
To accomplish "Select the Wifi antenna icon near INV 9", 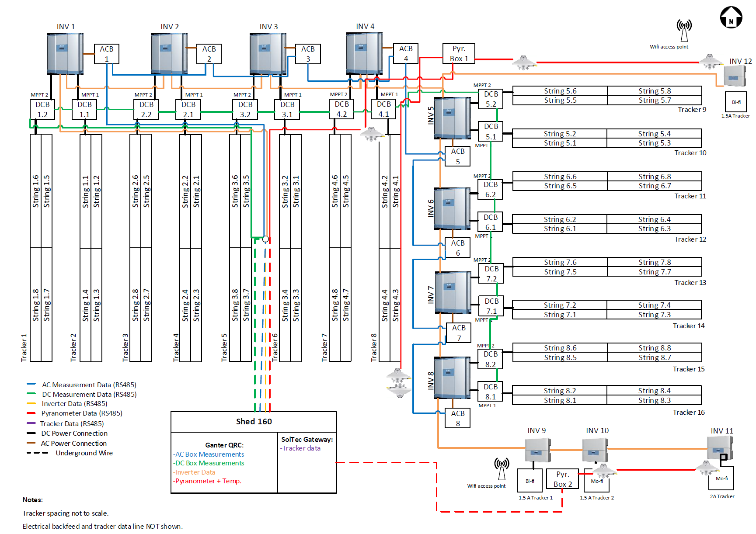I will tap(502, 468).
